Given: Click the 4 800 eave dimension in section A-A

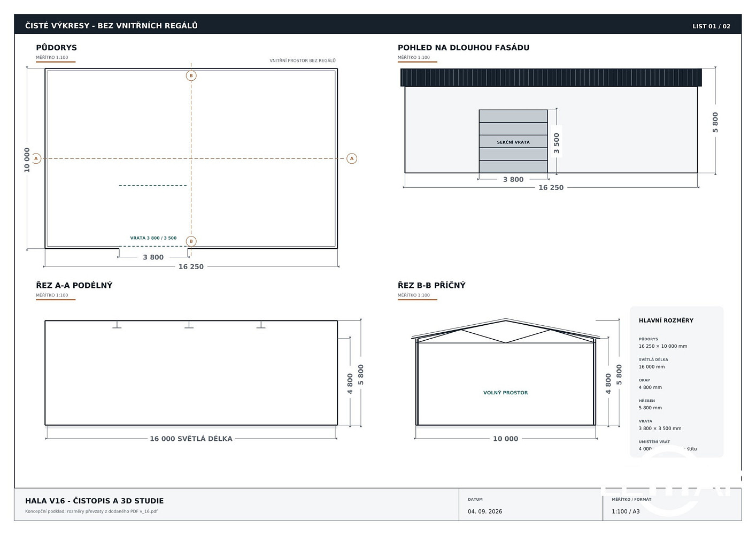Looking at the screenshot, I should point(350,384).
